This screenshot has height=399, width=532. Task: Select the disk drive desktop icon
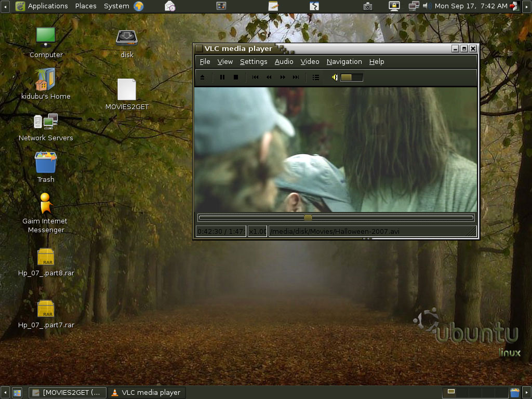(x=127, y=44)
